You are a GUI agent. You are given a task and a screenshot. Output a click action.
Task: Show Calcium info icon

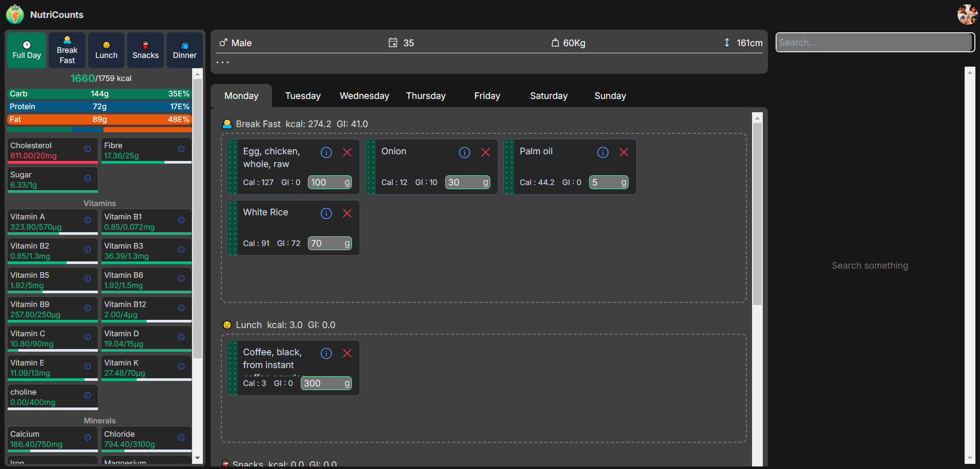coord(88,438)
